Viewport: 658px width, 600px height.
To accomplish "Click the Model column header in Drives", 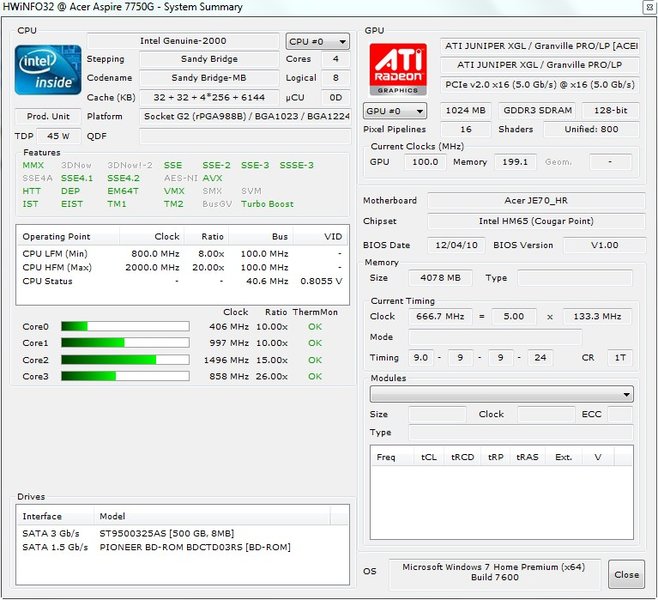I will pyautogui.click(x=212, y=516).
